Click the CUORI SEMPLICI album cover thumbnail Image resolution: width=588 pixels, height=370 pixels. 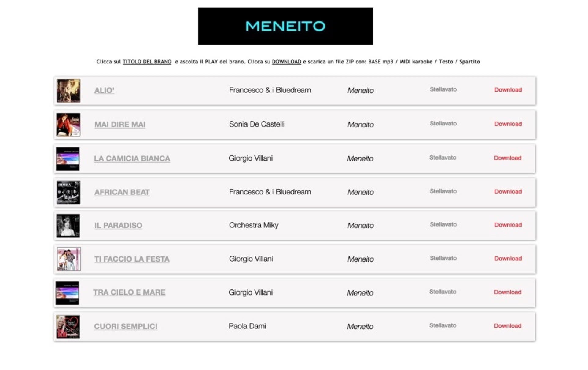point(68,327)
